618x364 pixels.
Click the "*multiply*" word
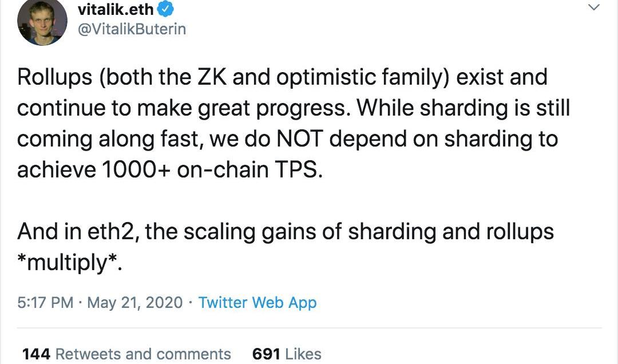pyautogui.click(x=69, y=263)
